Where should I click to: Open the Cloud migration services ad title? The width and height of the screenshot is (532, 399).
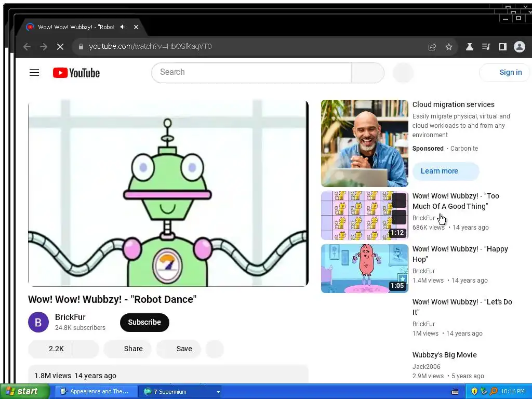(x=453, y=104)
